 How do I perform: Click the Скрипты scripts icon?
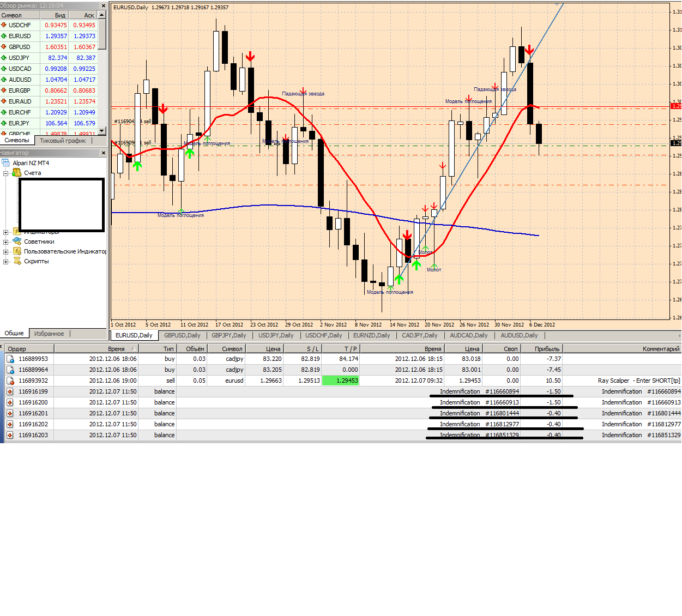(x=17, y=261)
